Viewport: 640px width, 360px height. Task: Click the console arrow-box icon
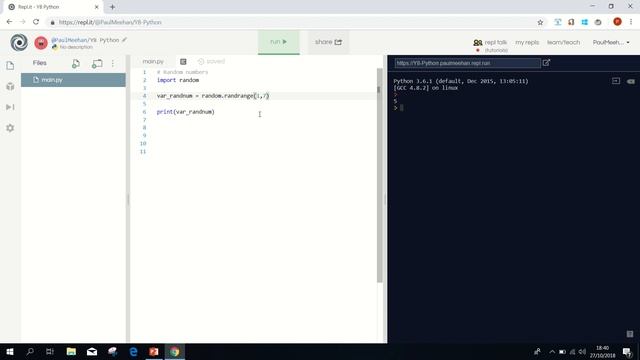coord(616,81)
